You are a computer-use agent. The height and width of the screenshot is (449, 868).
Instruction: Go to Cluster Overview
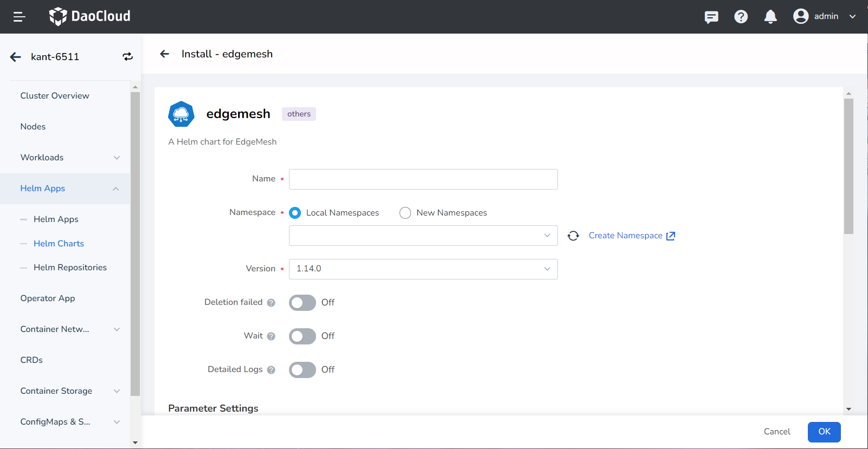tap(55, 96)
